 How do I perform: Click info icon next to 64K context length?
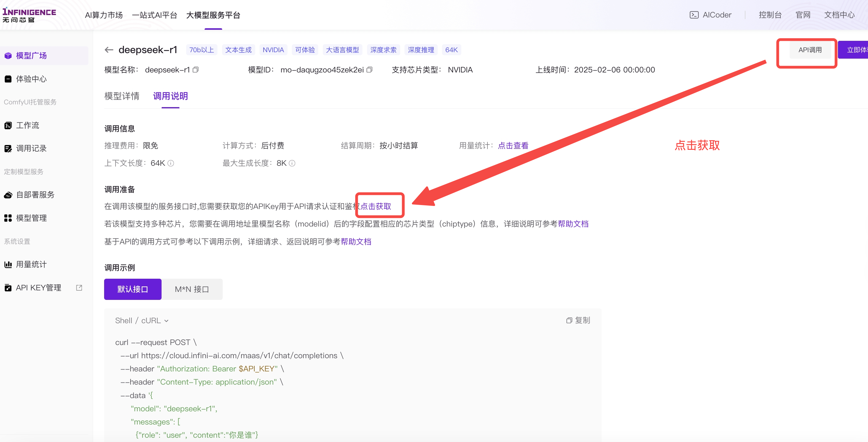171,163
